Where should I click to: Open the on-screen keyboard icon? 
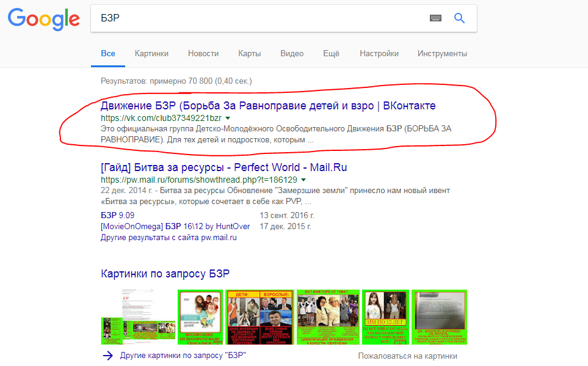[x=435, y=18]
